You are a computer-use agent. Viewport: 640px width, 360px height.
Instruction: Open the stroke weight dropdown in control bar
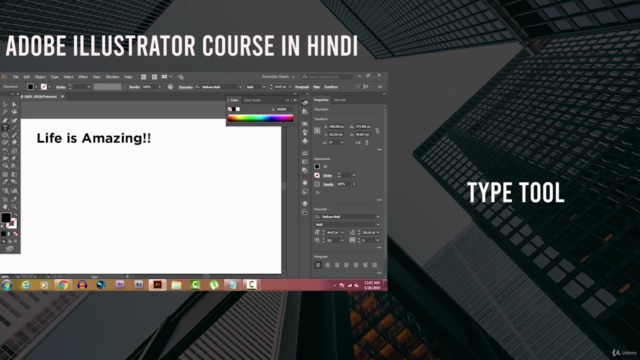tap(89, 87)
